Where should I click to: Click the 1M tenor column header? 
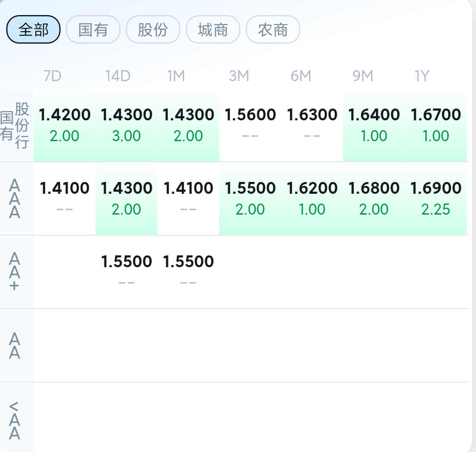pos(176,76)
